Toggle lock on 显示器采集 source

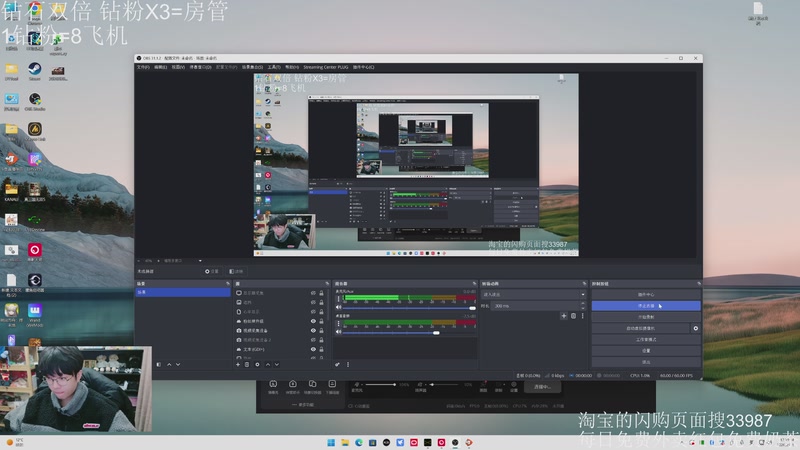click(x=321, y=293)
